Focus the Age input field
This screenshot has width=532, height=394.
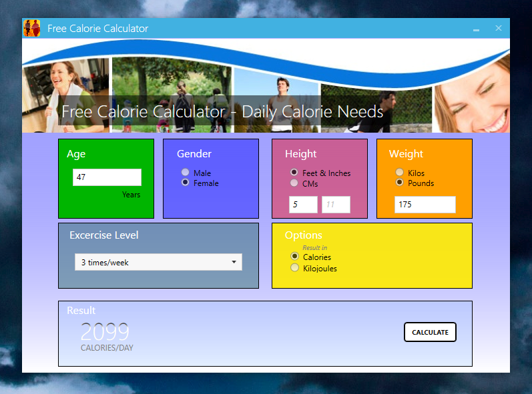click(107, 177)
